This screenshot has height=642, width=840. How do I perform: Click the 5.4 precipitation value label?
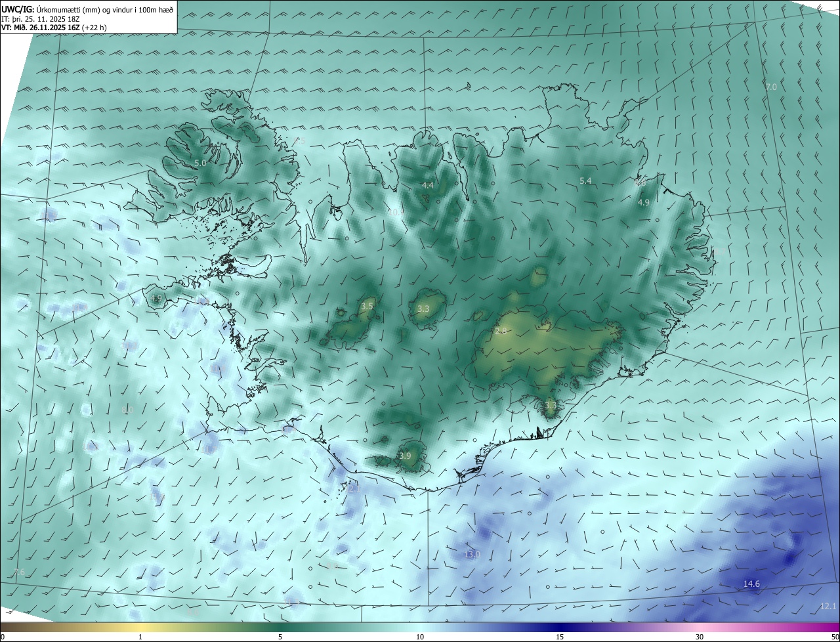(585, 181)
